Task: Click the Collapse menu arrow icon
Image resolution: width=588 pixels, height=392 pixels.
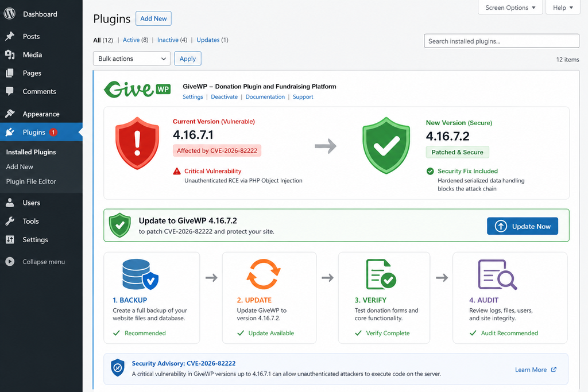Action: [x=10, y=262]
